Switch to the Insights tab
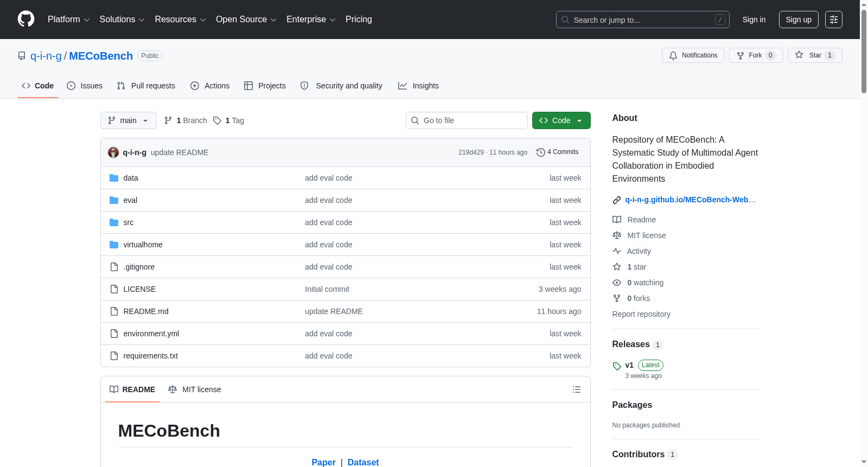The width and height of the screenshot is (868, 467). [x=418, y=86]
